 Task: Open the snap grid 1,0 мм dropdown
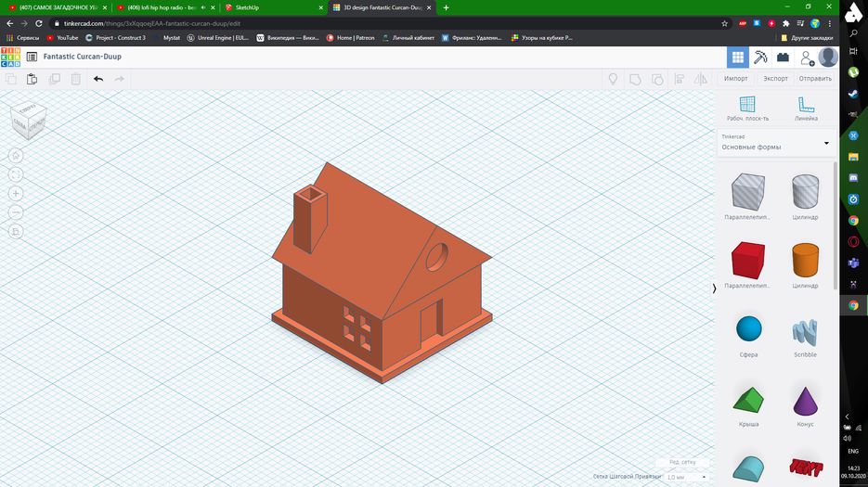[x=686, y=477]
